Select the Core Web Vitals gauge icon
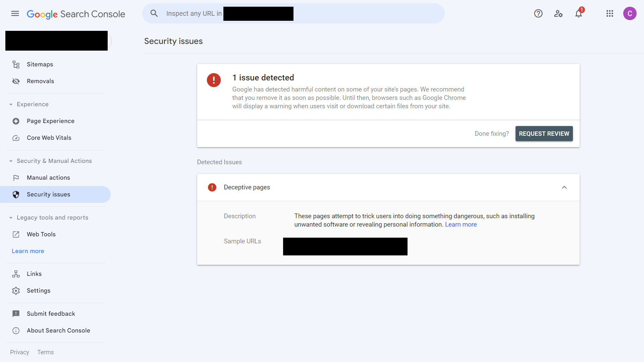Screen dimensions: 644x362 [x=16, y=138]
